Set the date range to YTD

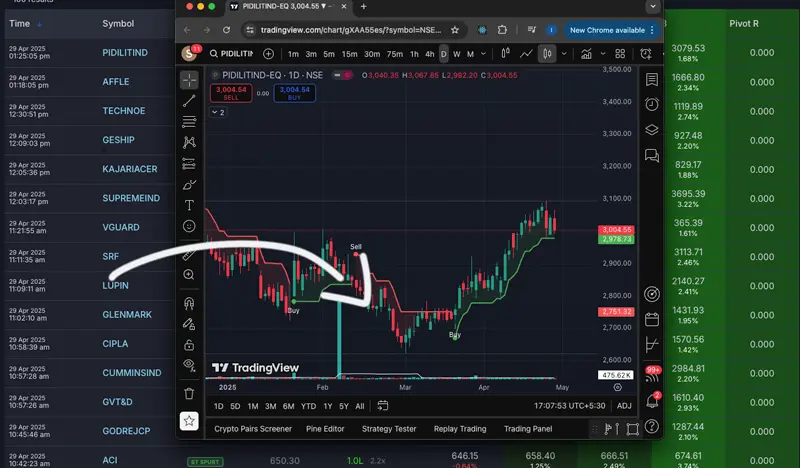[x=308, y=406]
